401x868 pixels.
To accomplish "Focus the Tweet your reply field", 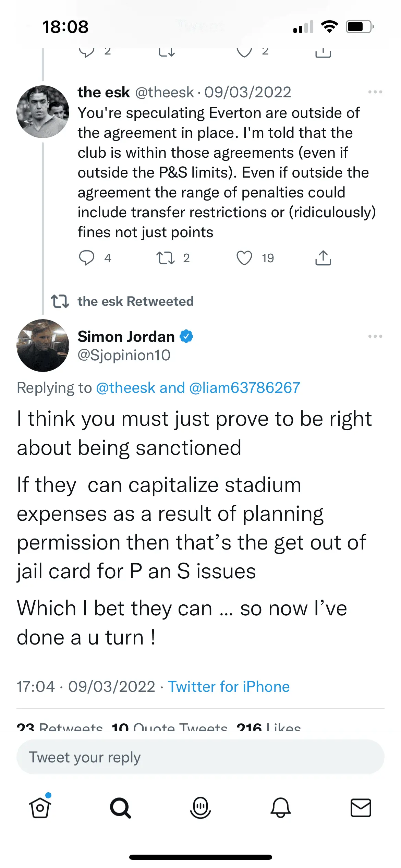I will pos(200,757).
